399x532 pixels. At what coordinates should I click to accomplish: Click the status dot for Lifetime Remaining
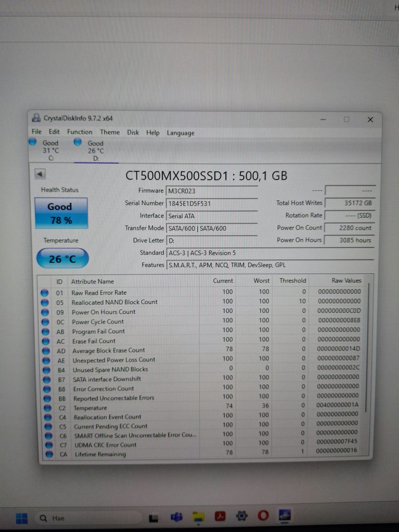tap(49, 454)
